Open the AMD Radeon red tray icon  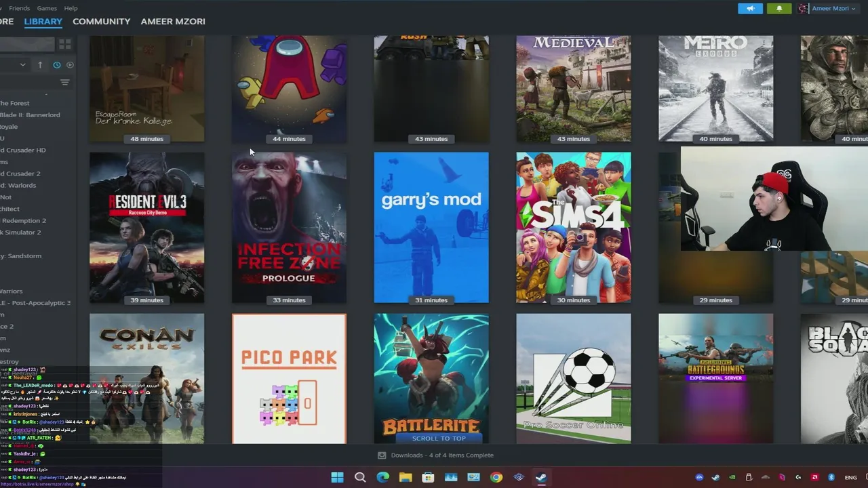pyautogui.click(x=815, y=477)
